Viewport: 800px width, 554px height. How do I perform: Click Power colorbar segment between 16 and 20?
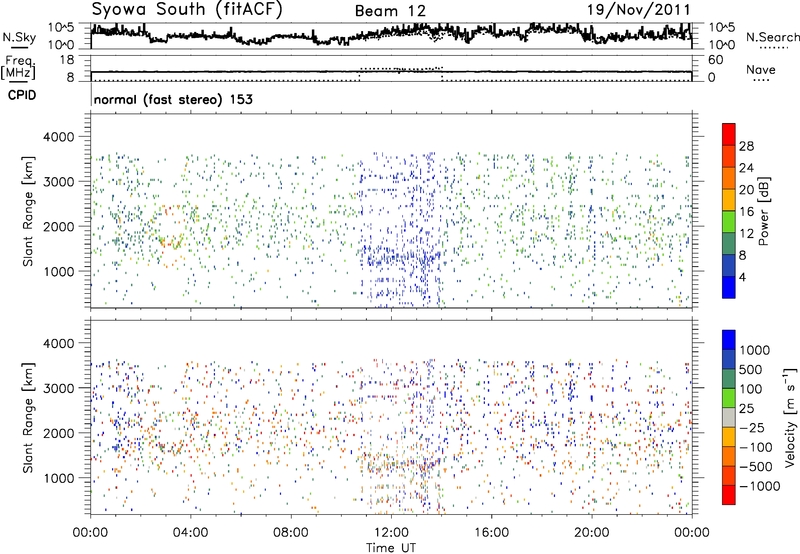(729, 200)
